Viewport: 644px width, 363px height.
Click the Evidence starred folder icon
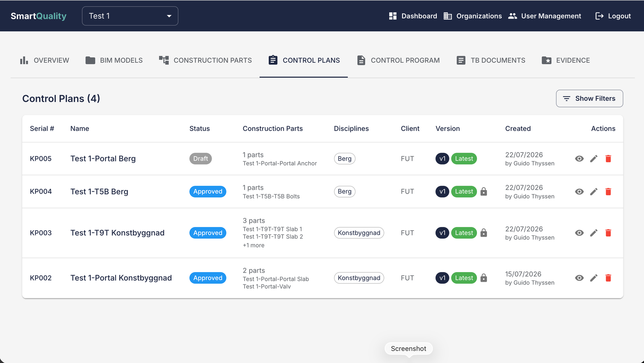click(x=547, y=60)
